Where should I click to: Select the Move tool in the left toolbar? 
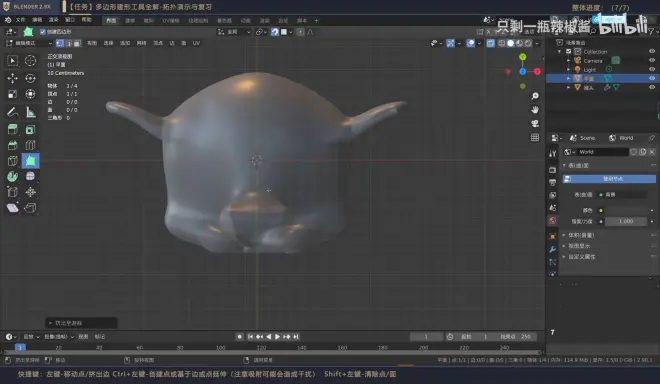(12, 78)
